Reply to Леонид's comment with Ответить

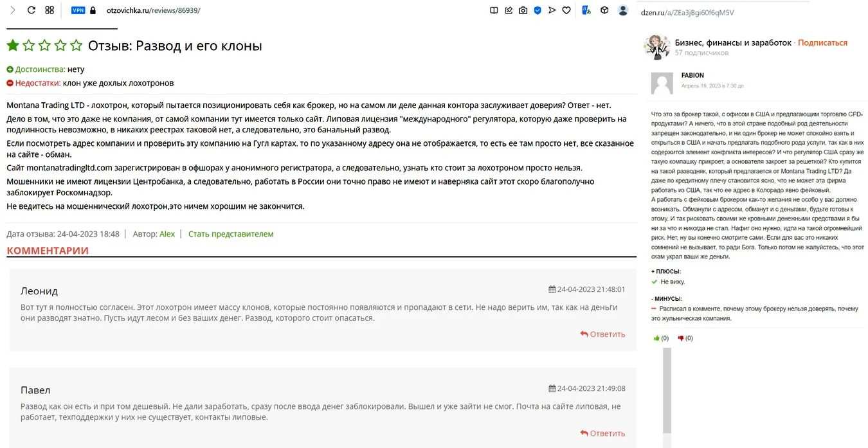pyautogui.click(x=602, y=334)
